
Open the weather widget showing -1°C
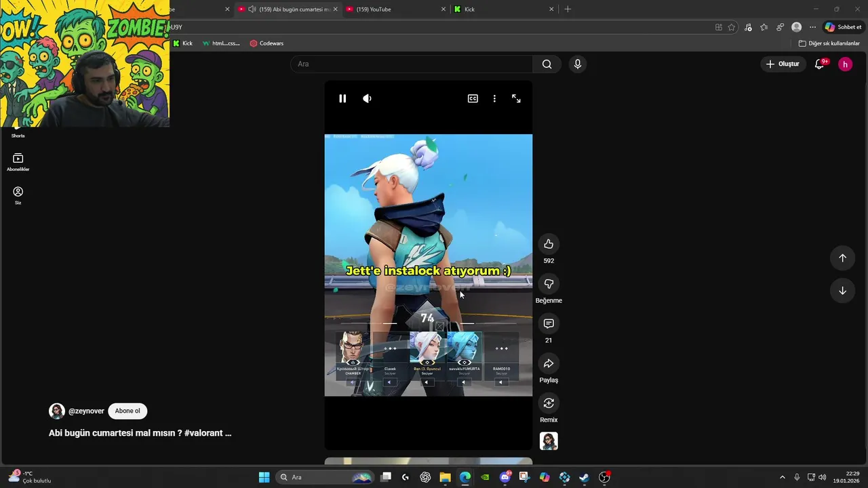tap(29, 477)
